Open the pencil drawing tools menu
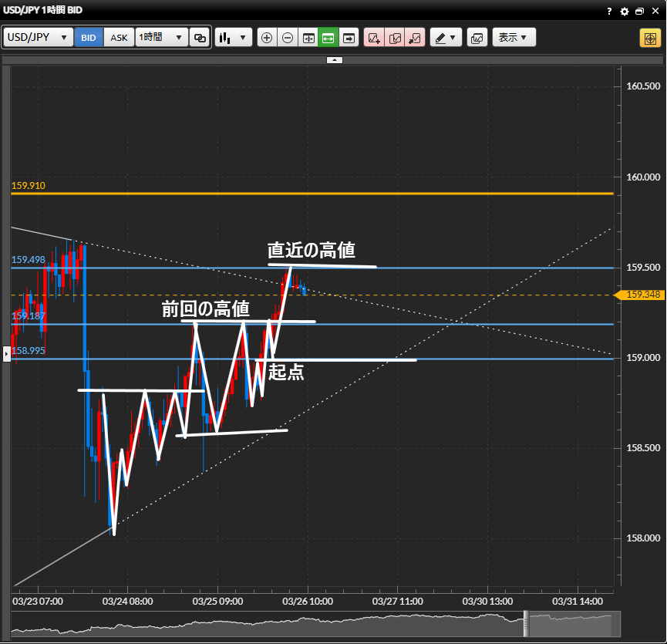This screenshot has height=644, width=667. pos(445,38)
